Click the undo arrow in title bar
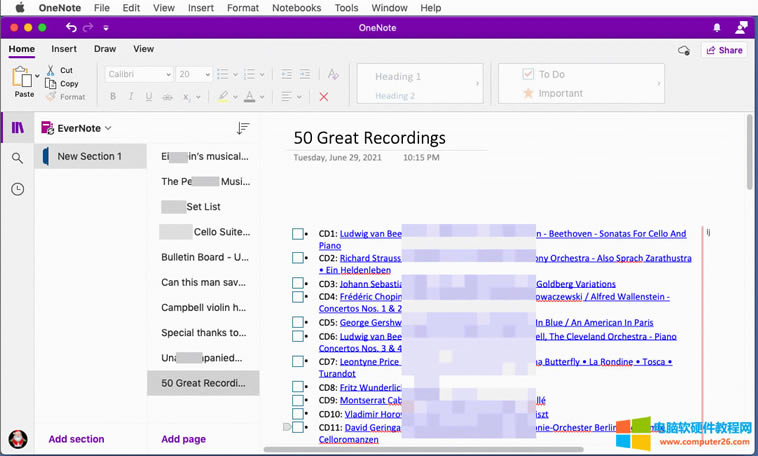 pos(71,28)
